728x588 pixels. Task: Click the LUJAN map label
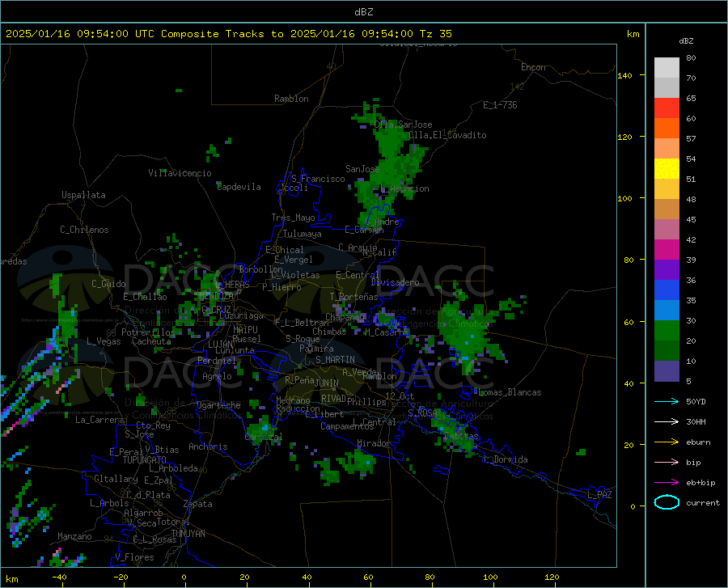[220, 345]
